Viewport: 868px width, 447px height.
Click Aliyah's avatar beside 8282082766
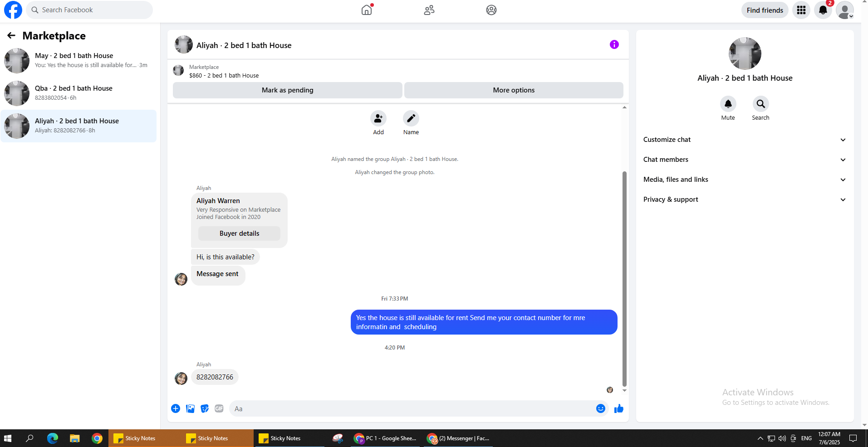click(181, 378)
